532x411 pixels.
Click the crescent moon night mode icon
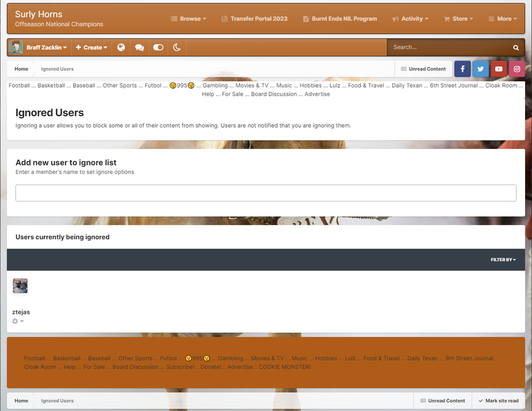[x=177, y=47]
